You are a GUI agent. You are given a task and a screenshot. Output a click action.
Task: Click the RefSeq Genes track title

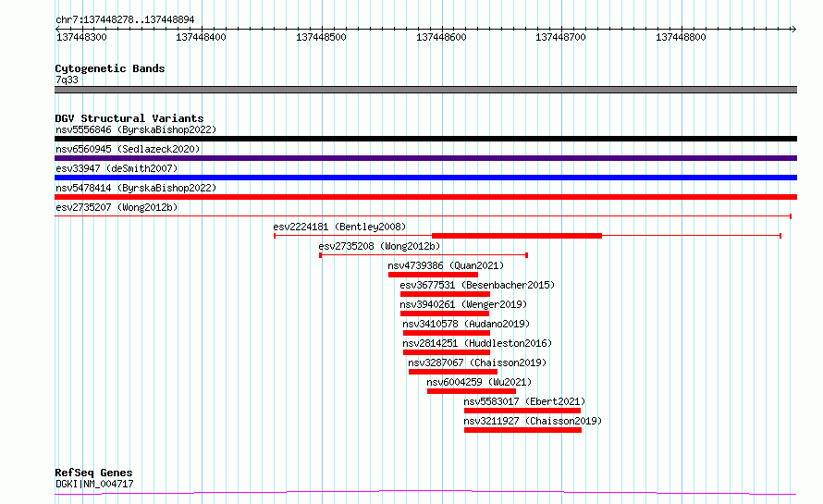(x=93, y=473)
